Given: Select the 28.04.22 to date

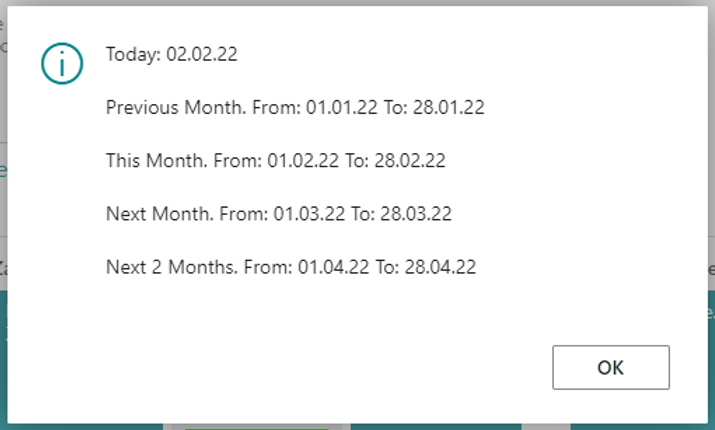Looking at the screenshot, I should pyautogui.click(x=440, y=267).
